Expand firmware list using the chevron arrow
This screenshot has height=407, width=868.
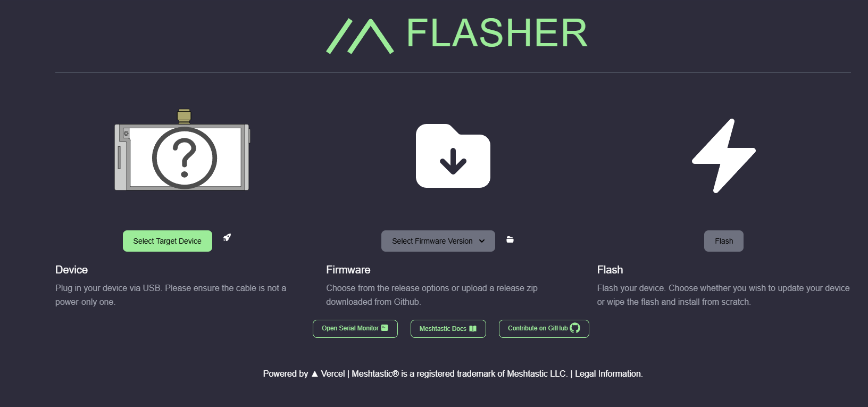click(x=482, y=241)
